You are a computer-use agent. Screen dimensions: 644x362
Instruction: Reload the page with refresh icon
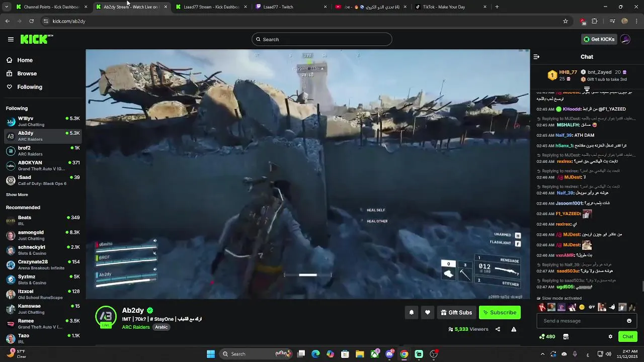(31, 21)
